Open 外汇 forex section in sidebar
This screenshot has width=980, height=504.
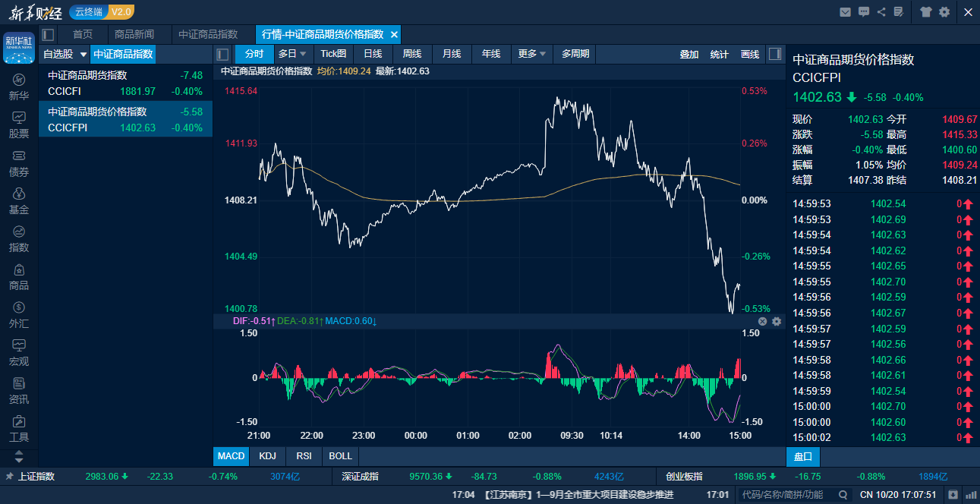pos(19,315)
